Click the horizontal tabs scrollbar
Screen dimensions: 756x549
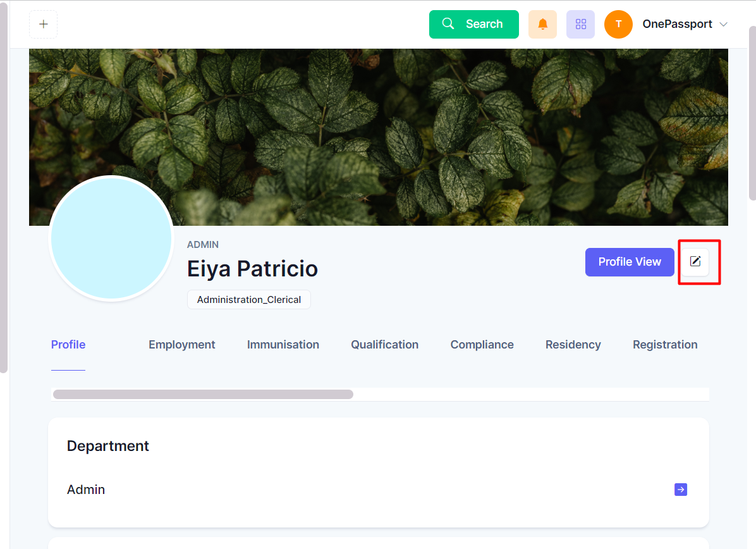(x=203, y=395)
